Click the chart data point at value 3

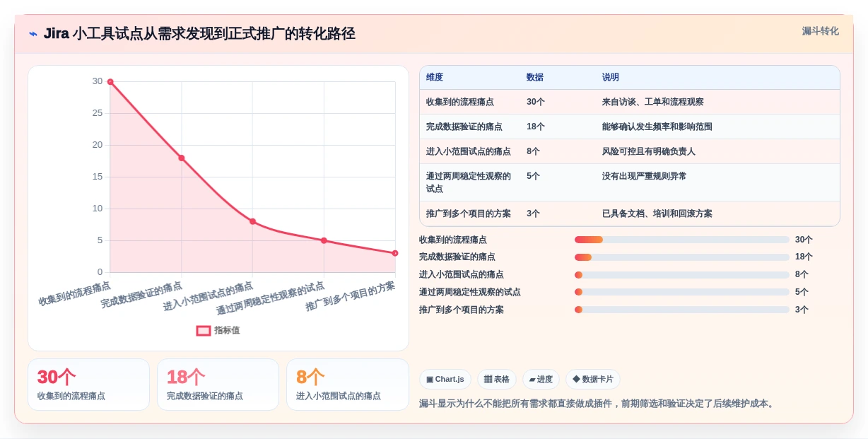[395, 253]
